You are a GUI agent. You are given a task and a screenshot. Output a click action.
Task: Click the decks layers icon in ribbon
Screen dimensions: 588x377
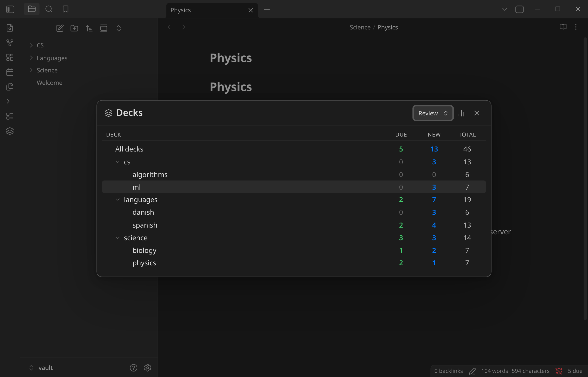click(10, 131)
